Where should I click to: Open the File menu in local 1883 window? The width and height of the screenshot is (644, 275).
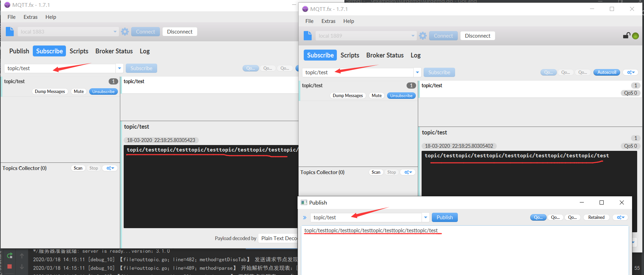click(x=12, y=17)
